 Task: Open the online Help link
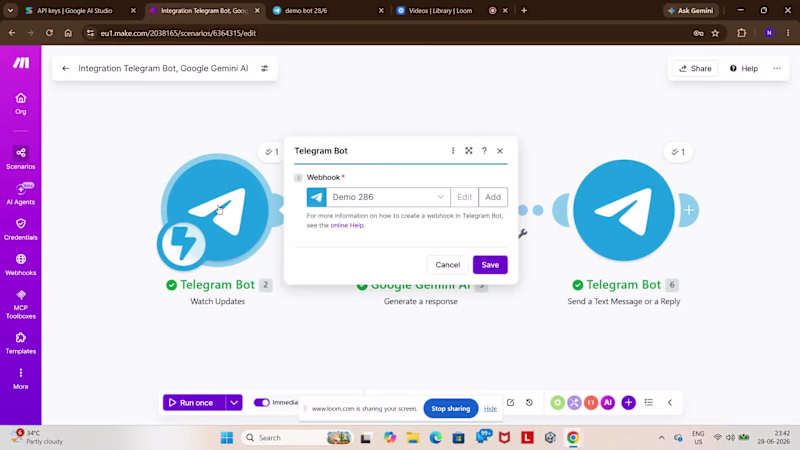[x=347, y=225]
